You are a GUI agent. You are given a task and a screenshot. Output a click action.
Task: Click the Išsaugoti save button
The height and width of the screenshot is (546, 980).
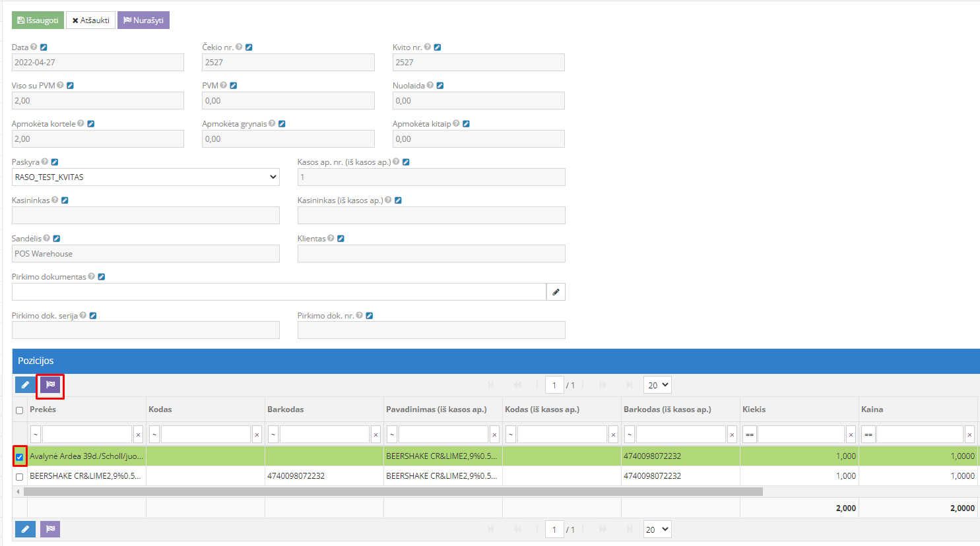(38, 20)
